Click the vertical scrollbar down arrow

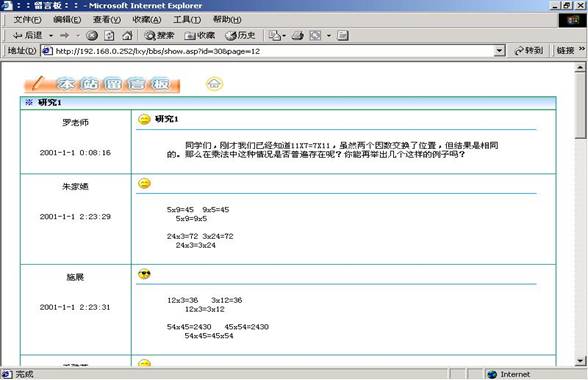[580, 361]
